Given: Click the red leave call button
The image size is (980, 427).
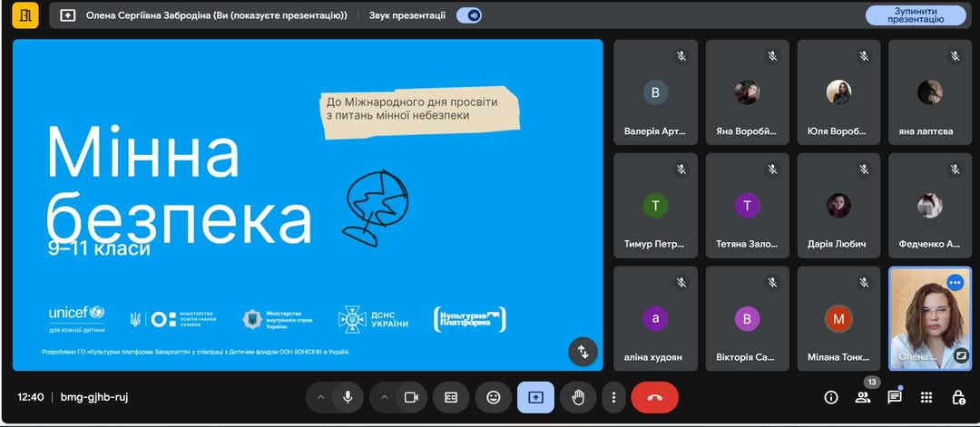Looking at the screenshot, I should 654,398.
